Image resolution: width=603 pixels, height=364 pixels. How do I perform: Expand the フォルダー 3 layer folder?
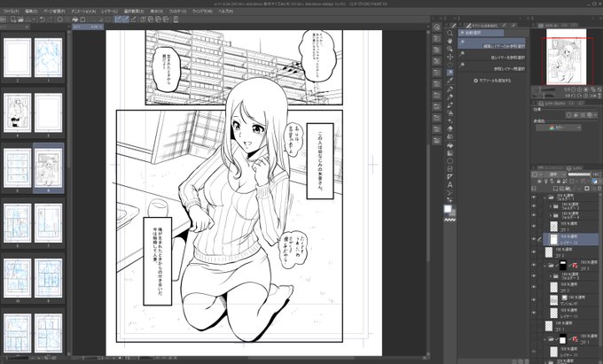coord(551,276)
